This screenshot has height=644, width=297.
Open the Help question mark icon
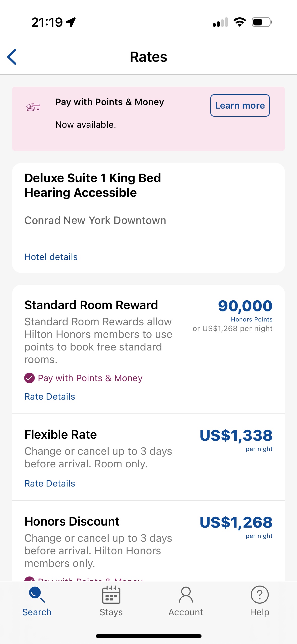click(x=259, y=595)
